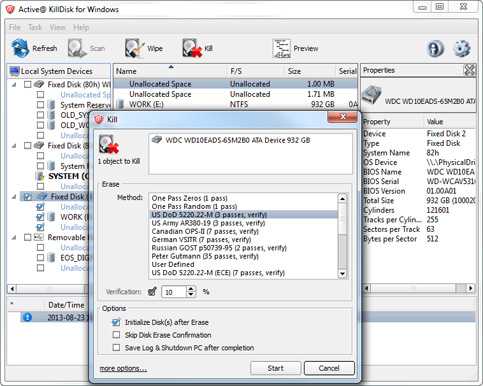Increase verification percent with up arrow
The image size is (483, 386).
point(191,289)
